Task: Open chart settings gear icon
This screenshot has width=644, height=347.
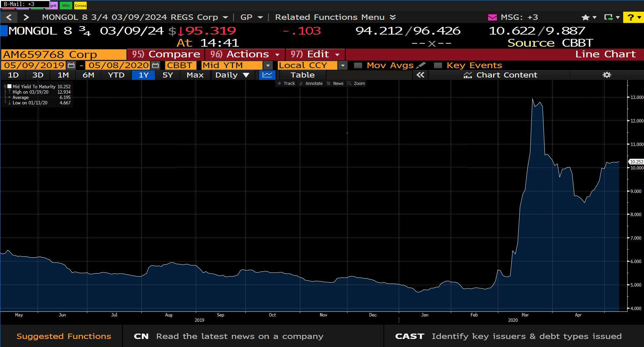Action: click(x=607, y=75)
